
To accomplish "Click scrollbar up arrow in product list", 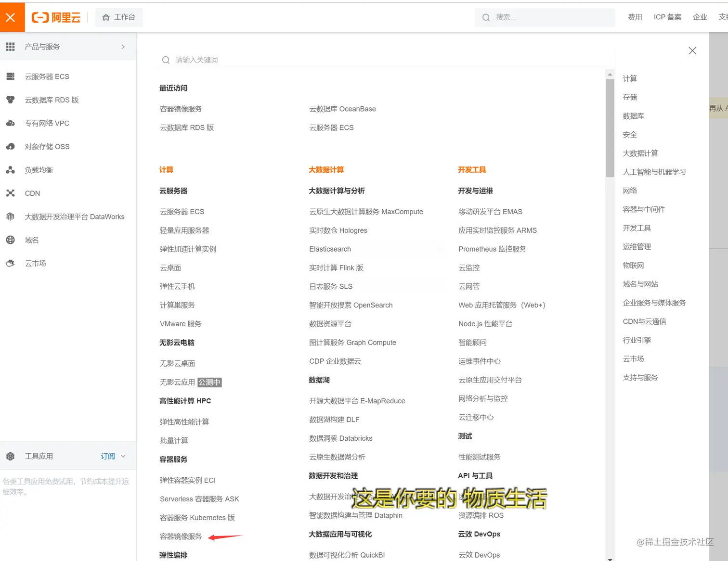I will coord(610,75).
